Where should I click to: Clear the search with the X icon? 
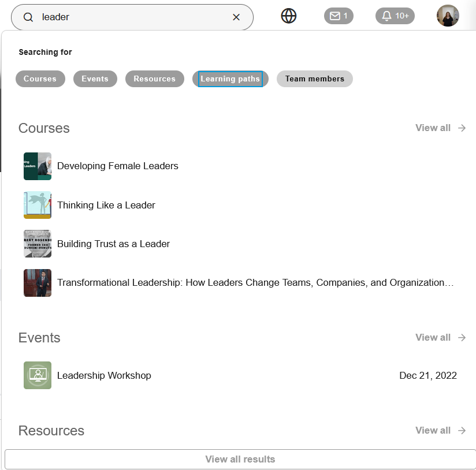coord(236,17)
